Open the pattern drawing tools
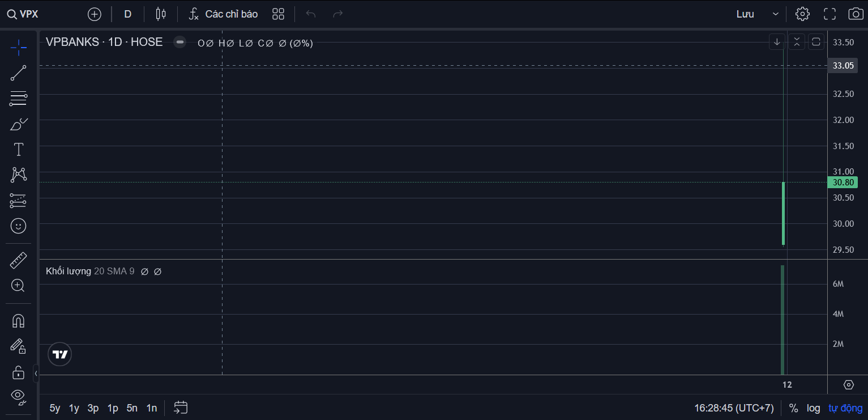Viewport: 868px width, 420px height. click(x=18, y=175)
